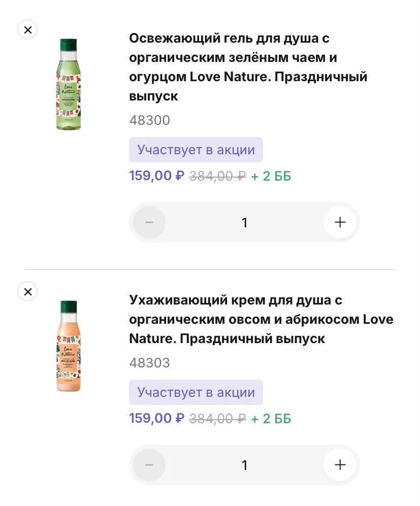The height and width of the screenshot is (506, 420).
Task: Click the '+ 2 ББ' bonus label for the shower gel
Action: click(271, 176)
